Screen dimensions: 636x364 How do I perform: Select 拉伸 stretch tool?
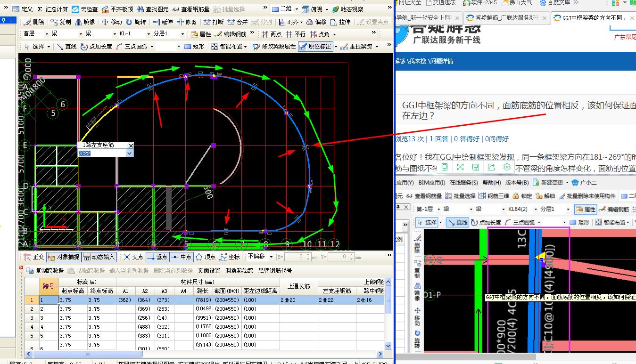340,22
